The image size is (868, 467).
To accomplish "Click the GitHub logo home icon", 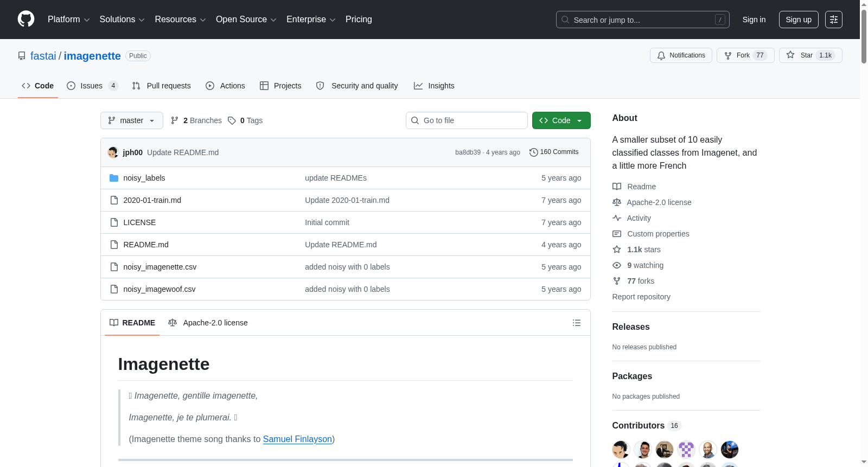I will point(26,19).
